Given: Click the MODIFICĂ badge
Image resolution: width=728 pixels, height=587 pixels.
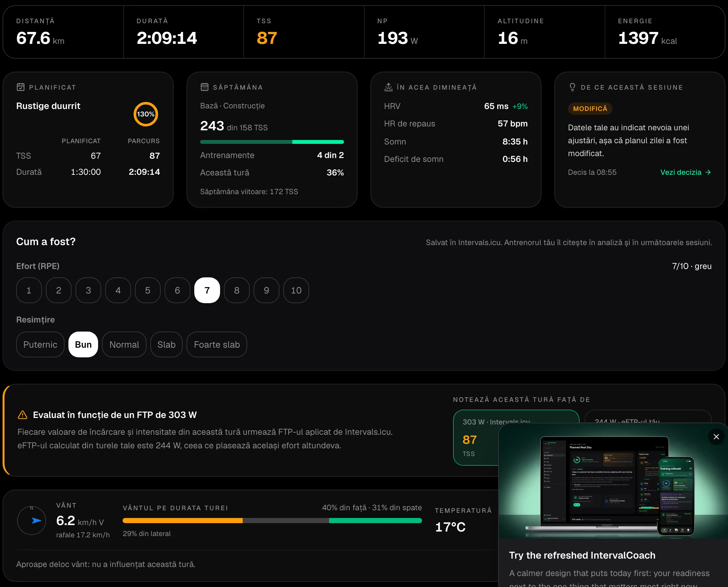Looking at the screenshot, I should click(590, 109).
